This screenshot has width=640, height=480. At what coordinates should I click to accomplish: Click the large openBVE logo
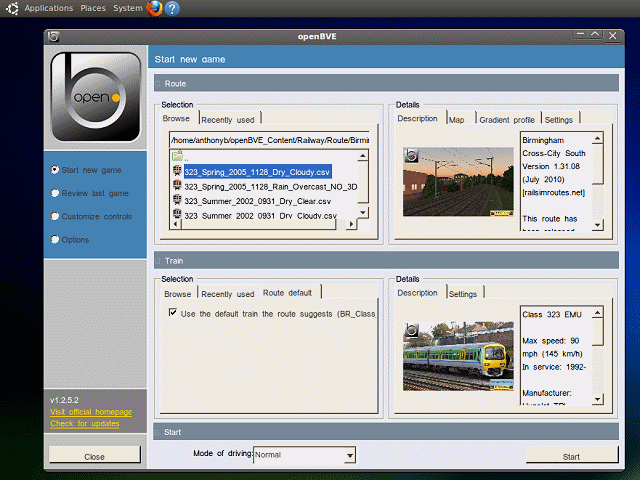click(96, 97)
